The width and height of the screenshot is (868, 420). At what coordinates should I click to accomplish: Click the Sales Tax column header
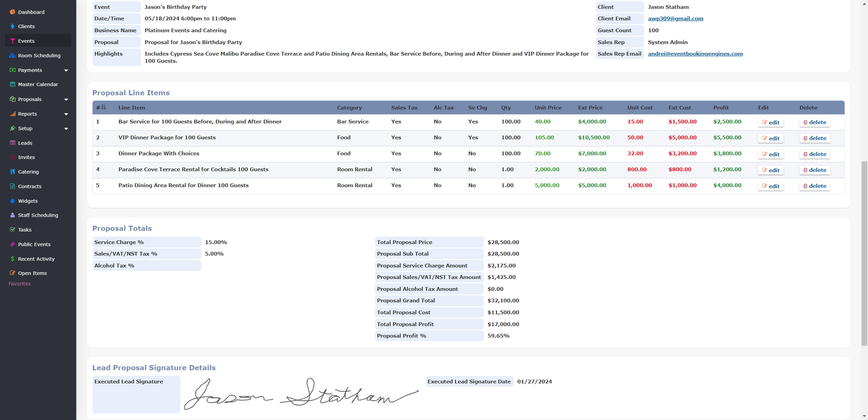pos(404,108)
